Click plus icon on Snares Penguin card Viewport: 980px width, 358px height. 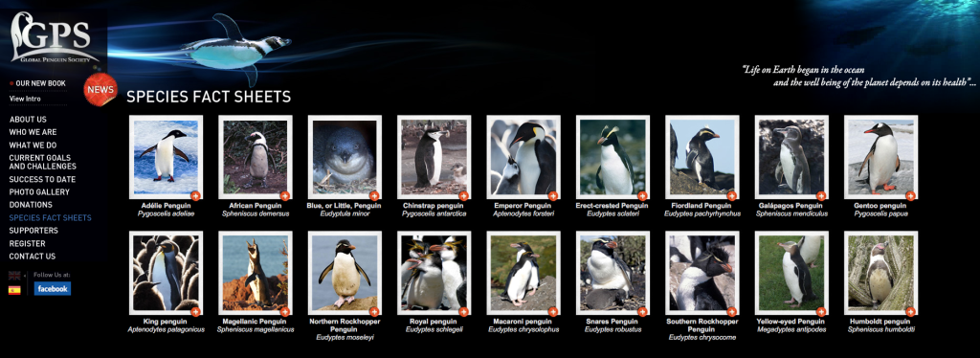(642, 311)
